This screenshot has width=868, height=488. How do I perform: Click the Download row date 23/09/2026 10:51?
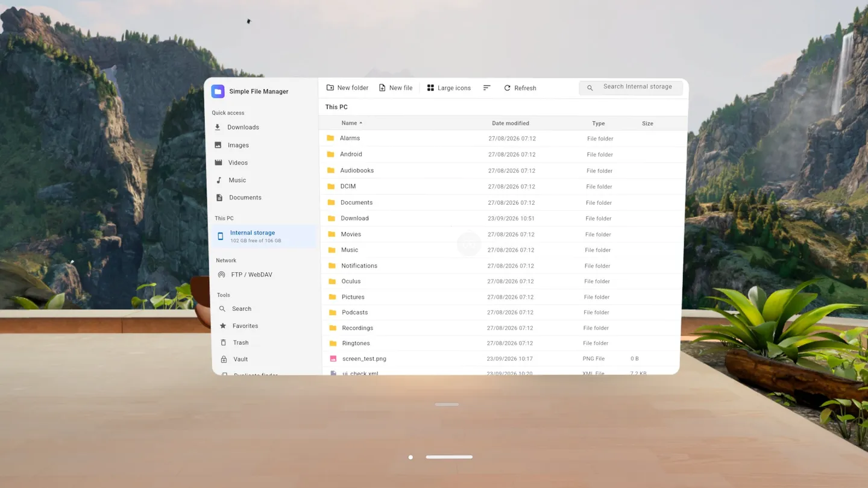[x=511, y=219]
